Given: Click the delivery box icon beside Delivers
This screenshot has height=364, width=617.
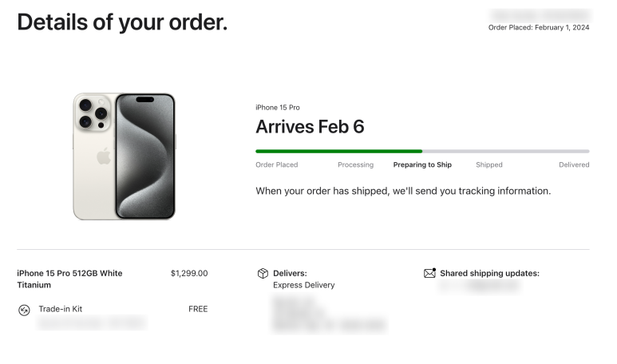Looking at the screenshot, I should point(263,273).
